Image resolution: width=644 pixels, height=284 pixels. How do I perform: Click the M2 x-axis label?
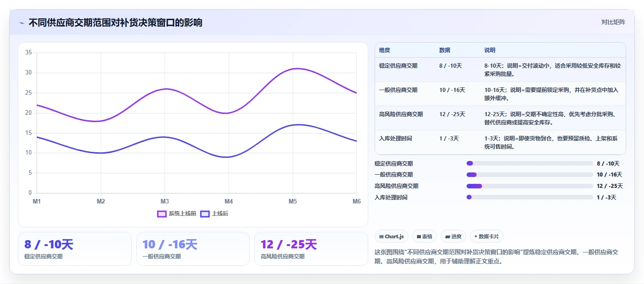[101, 201]
